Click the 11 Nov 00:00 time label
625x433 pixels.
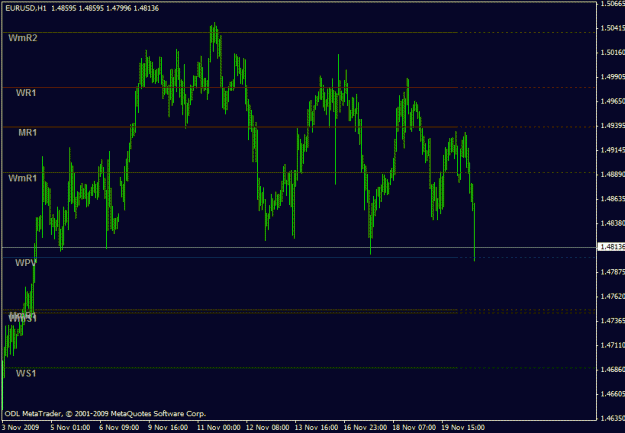coord(220,427)
